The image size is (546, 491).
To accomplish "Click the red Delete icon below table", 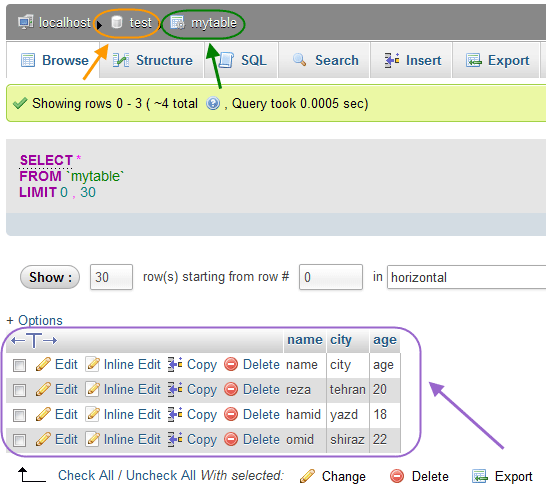I will [397, 476].
